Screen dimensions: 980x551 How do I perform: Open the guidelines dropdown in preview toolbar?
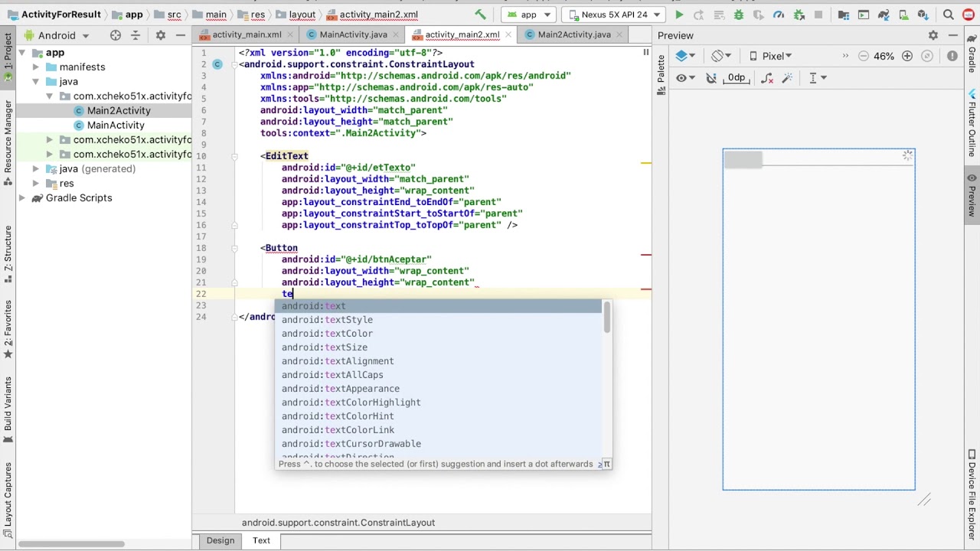pyautogui.click(x=817, y=77)
